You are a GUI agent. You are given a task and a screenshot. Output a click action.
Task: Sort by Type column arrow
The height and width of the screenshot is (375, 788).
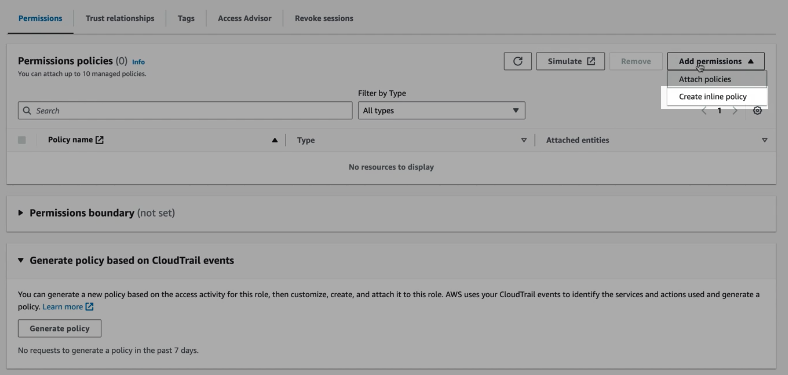coord(524,140)
